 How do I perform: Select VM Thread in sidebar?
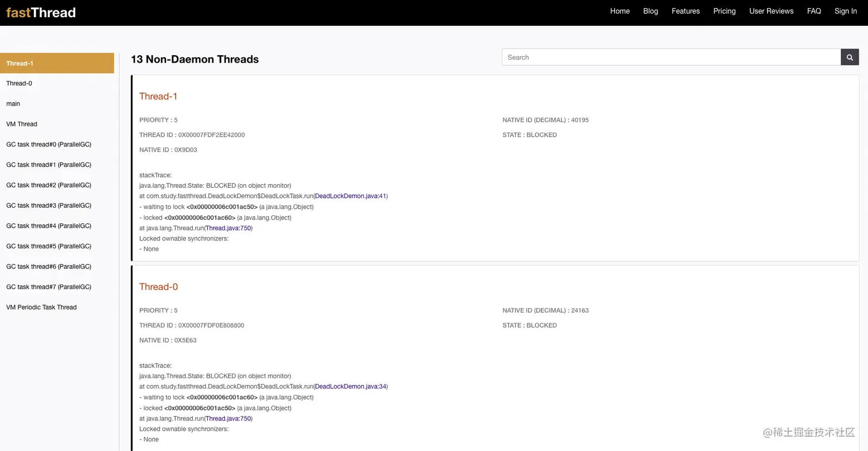(x=57, y=124)
